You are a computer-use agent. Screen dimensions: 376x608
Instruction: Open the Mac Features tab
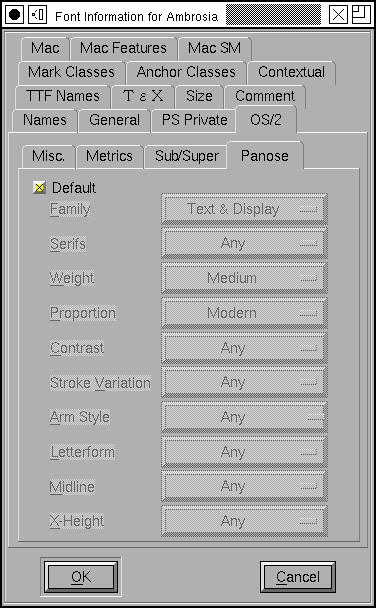click(123, 48)
